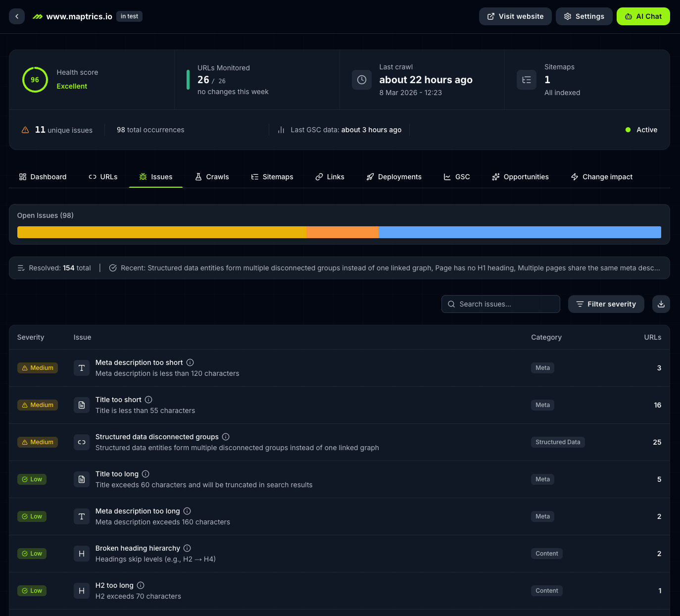Click info icon for Broken heading hierarchy

[x=187, y=548]
